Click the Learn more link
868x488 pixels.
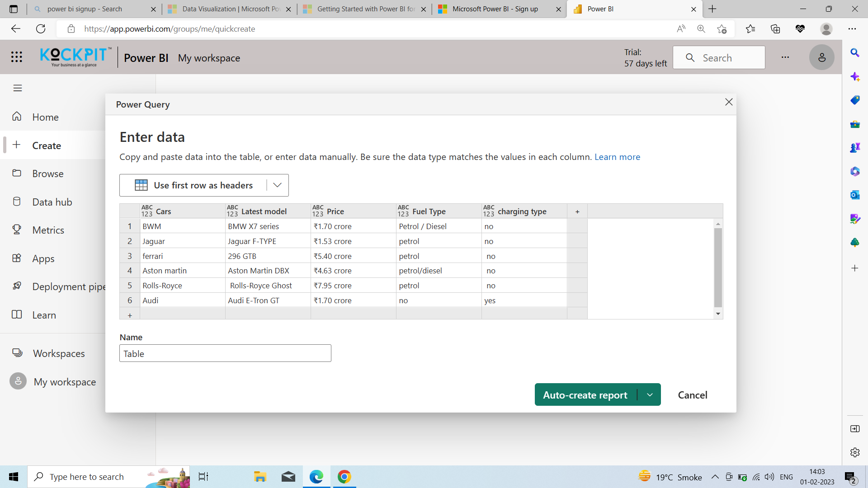pyautogui.click(x=617, y=157)
